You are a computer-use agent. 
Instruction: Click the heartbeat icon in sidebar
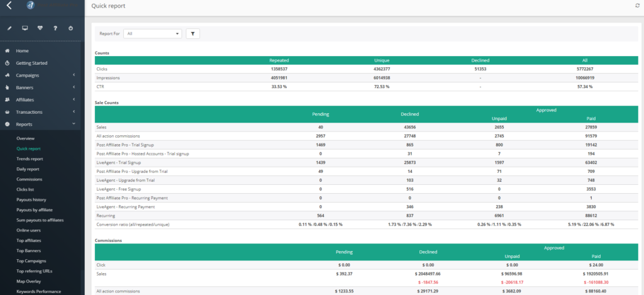40,28
